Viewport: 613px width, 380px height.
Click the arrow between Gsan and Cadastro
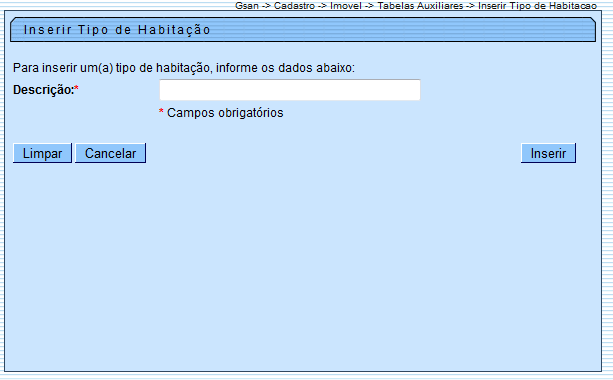coord(266,6)
